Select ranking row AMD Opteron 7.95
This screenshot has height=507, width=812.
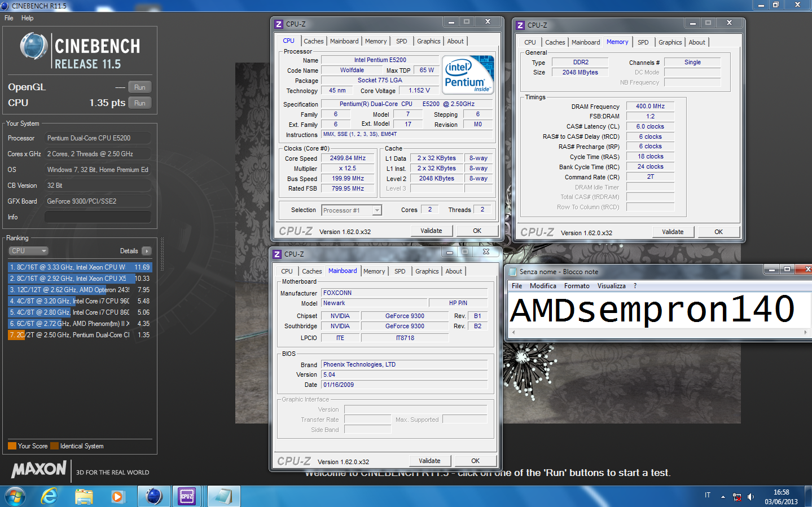[80, 290]
